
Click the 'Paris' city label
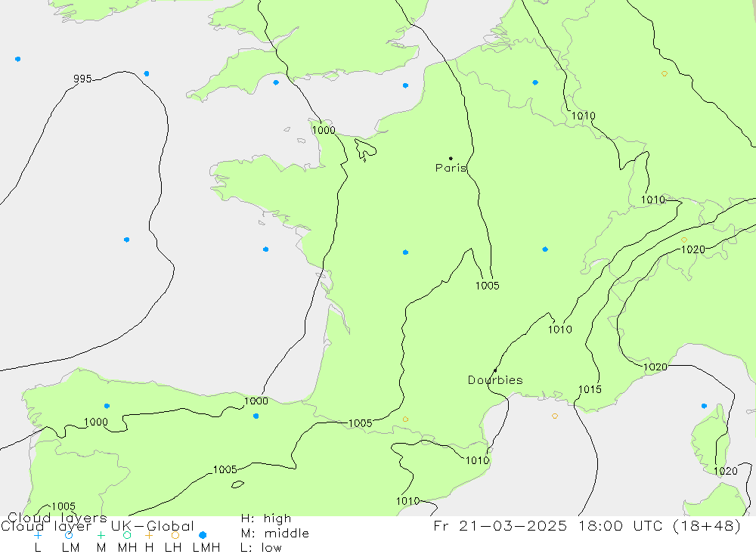pyautogui.click(x=451, y=168)
